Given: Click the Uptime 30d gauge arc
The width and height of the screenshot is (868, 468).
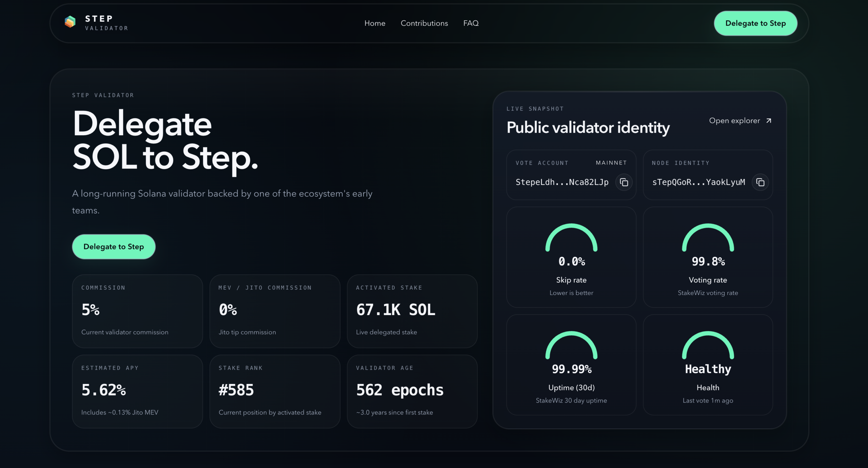Looking at the screenshot, I should pyautogui.click(x=571, y=334).
